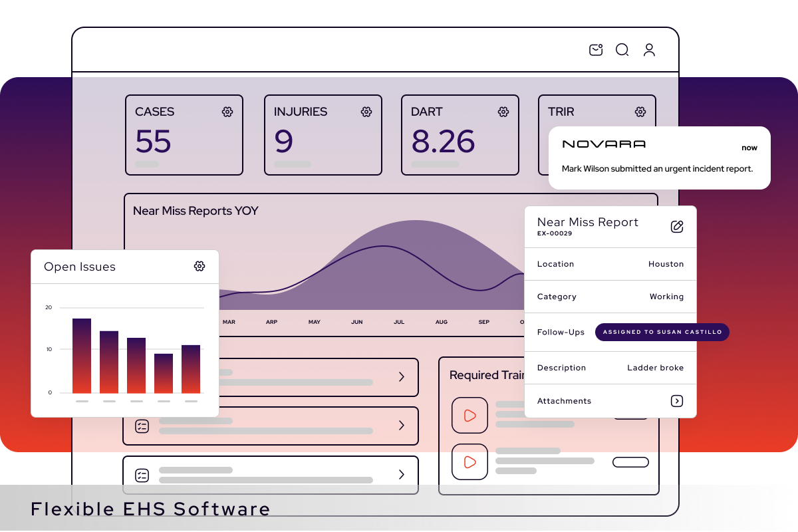Expand the first task item using its chevron
The height and width of the screenshot is (532, 798).
coord(401,377)
